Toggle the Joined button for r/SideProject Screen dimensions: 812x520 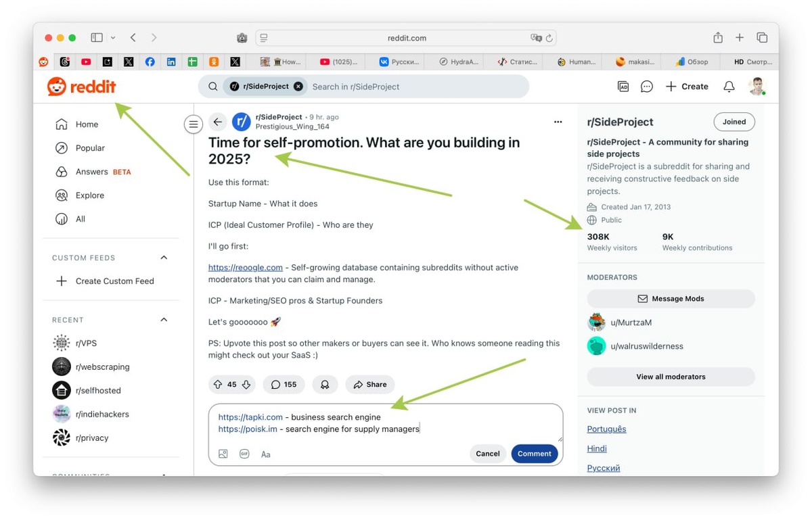734,122
